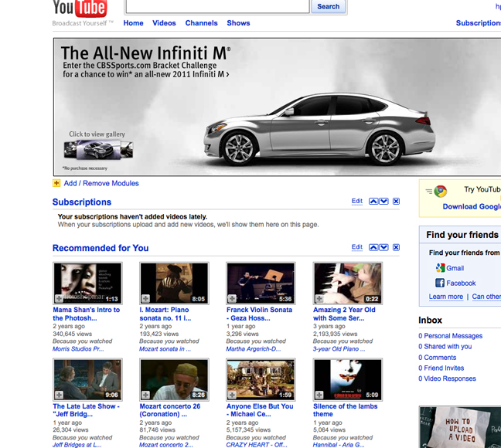501x448 pixels.
Task: Open the Subscriptions heading link
Action: [82, 202]
